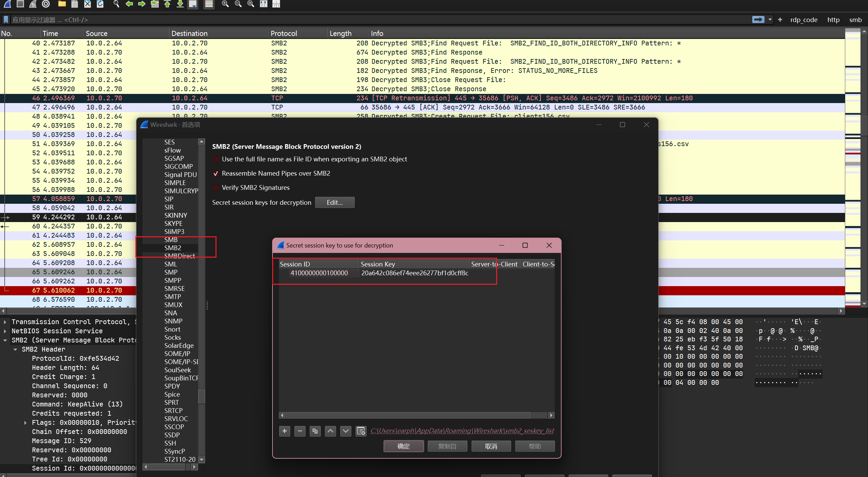868x477 pixels.
Task: Click the capture options gear icon
Action: (x=46, y=4)
